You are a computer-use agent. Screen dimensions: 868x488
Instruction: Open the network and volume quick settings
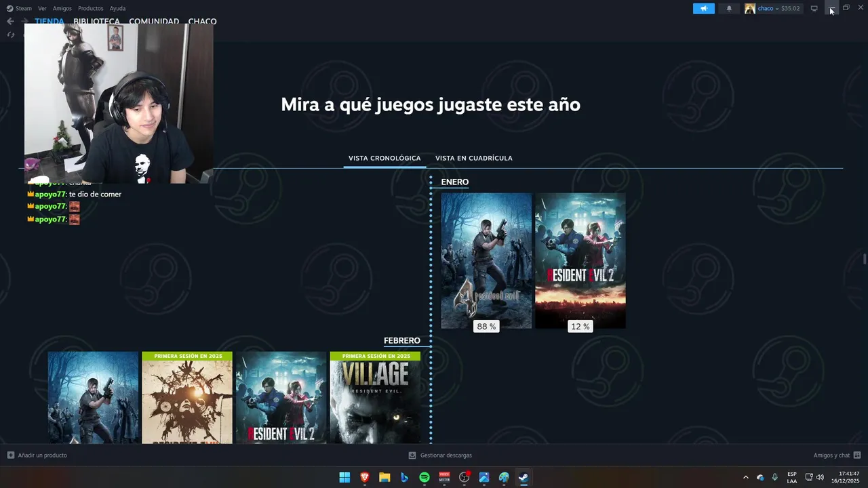tap(814, 477)
